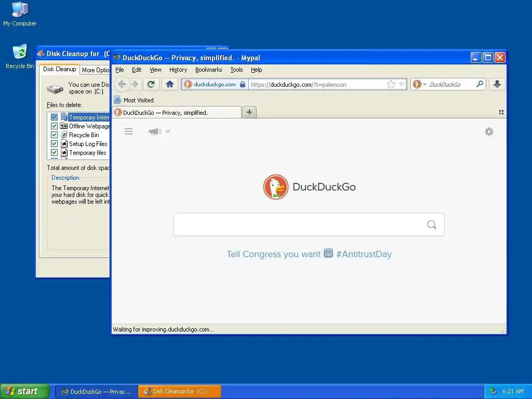Toggle Temporary files checkbox
The image size is (532, 399).
point(54,152)
